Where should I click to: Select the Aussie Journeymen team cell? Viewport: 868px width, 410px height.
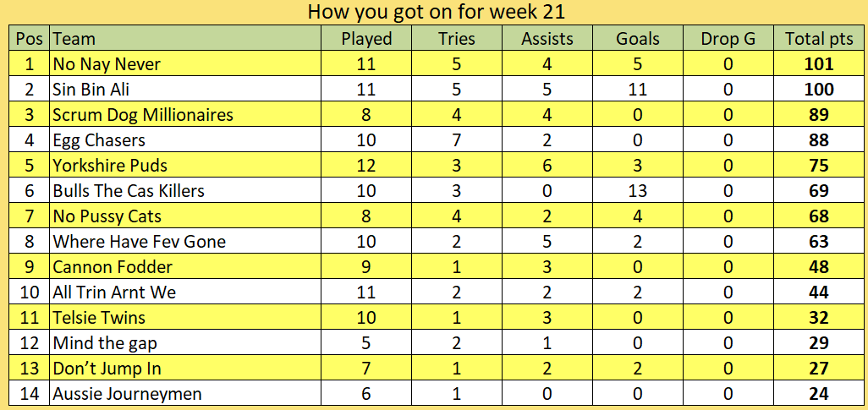click(185, 394)
